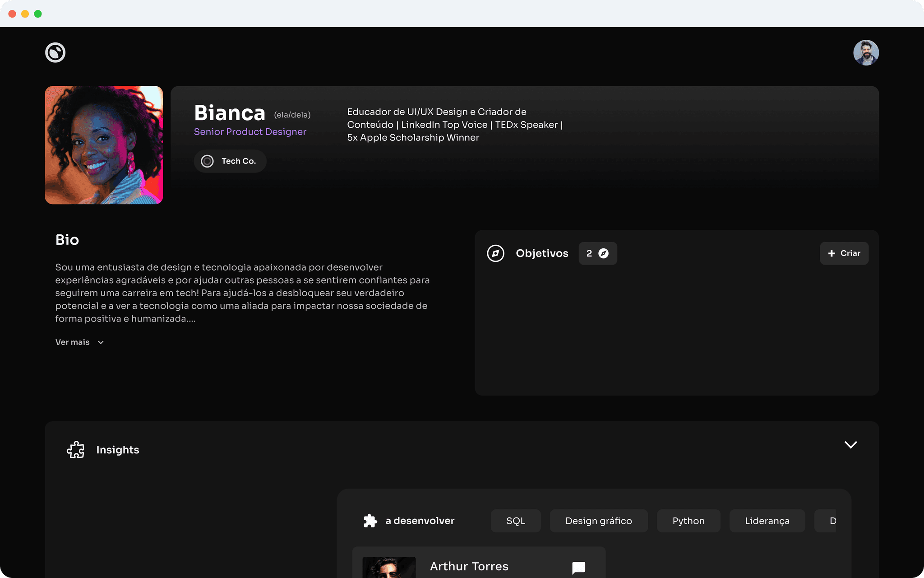
Task: Click the app logo icon top left
Action: tap(55, 52)
